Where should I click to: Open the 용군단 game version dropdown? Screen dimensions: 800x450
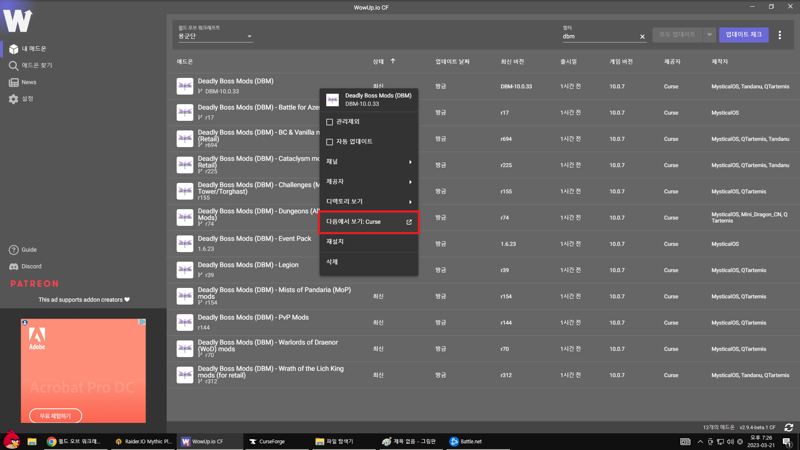pos(215,36)
